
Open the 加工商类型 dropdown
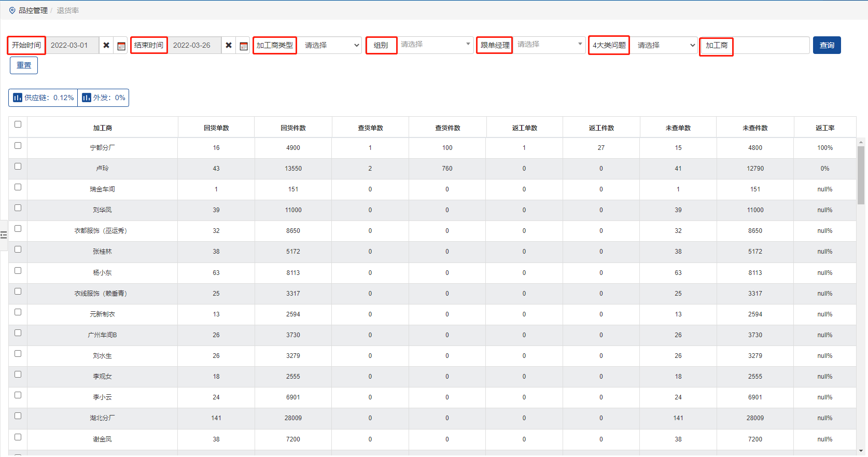pyautogui.click(x=330, y=46)
